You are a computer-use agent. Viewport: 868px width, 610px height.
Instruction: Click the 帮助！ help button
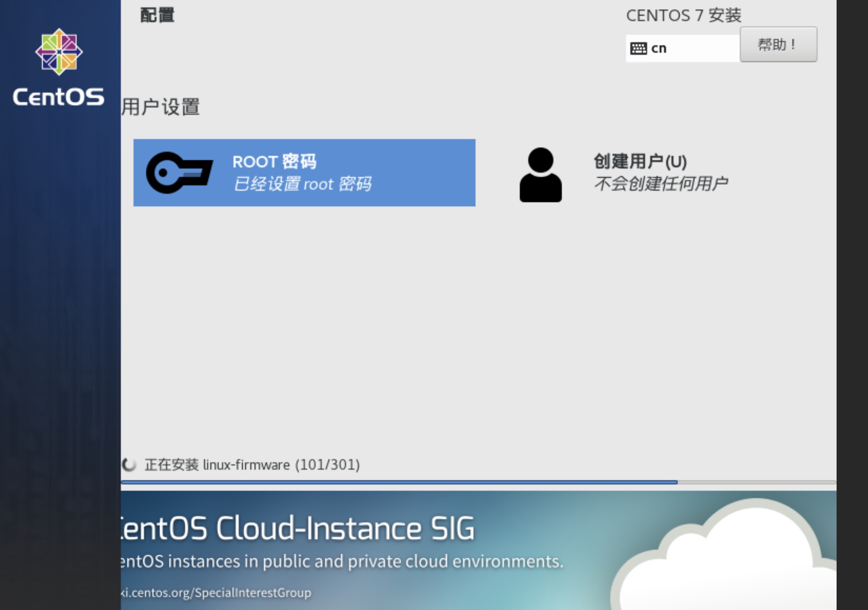coord(778,44)
